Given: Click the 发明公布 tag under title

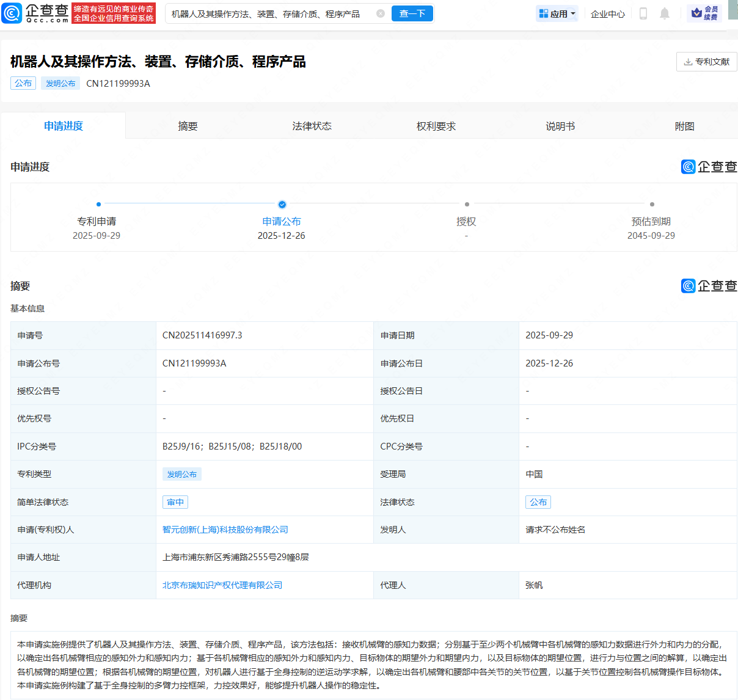Looking at the screenshot, I should [60, 84].
